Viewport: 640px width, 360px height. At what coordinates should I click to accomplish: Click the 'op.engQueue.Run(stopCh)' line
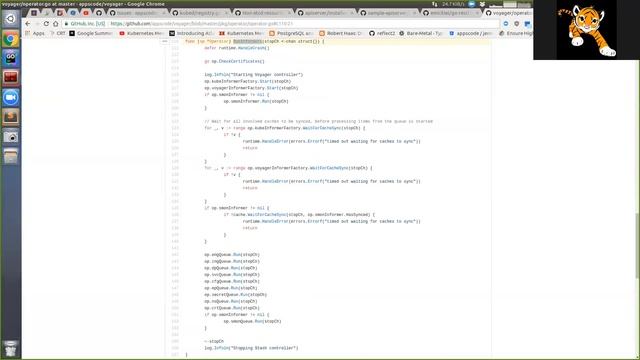[x=232, y=255]
